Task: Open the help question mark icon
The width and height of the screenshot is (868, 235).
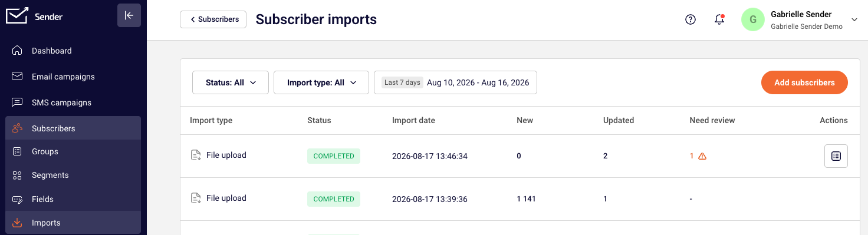Action: (x=691, y=19)
